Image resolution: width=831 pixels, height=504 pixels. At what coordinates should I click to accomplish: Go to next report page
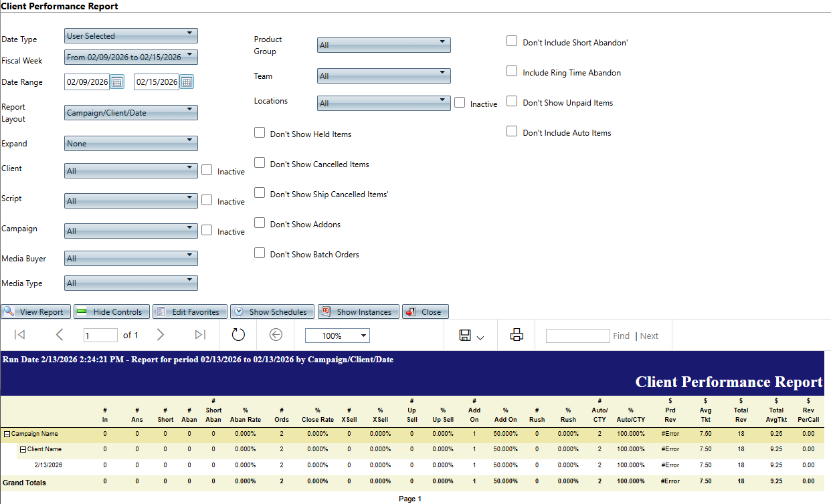click(x=160, y=335)
